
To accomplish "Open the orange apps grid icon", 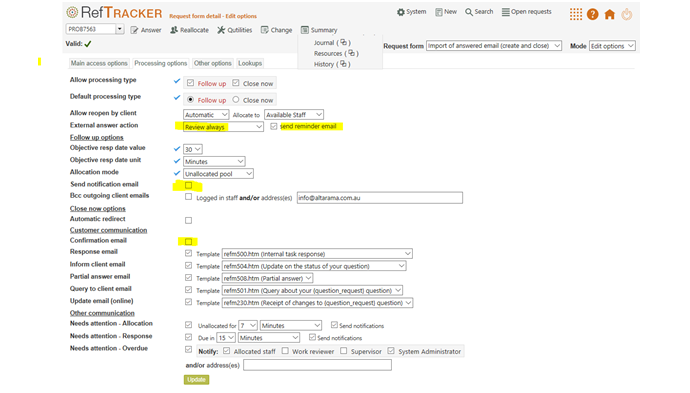I will coord(576,14).
